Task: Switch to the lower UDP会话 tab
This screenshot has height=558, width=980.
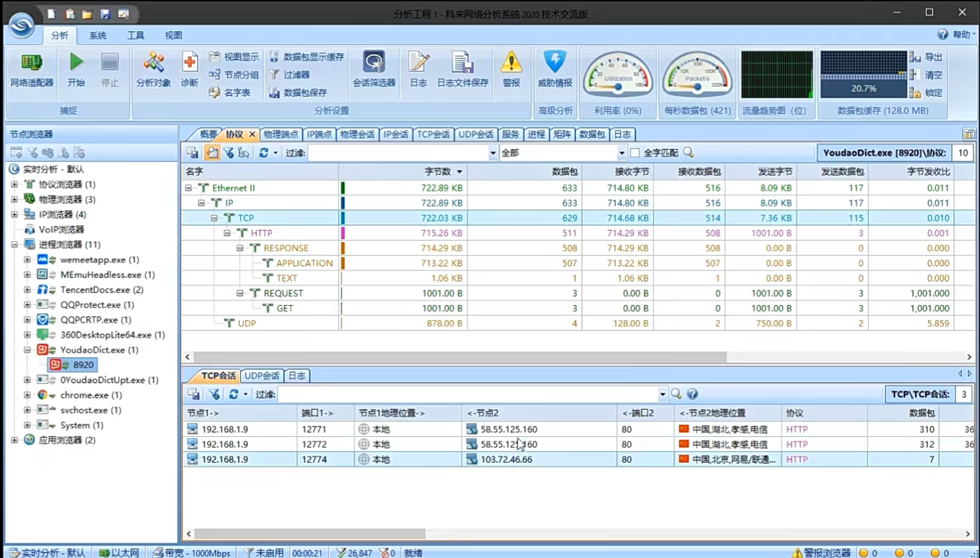Action: click(262, 376)
